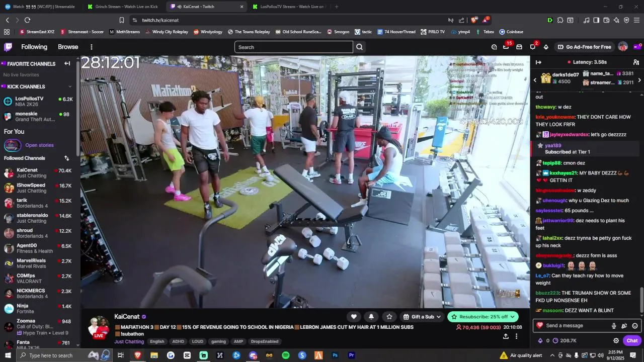Toggle the favorite star for KaiCenat
Viewport: 644px width, 362px height.
(x=389, y=317)
